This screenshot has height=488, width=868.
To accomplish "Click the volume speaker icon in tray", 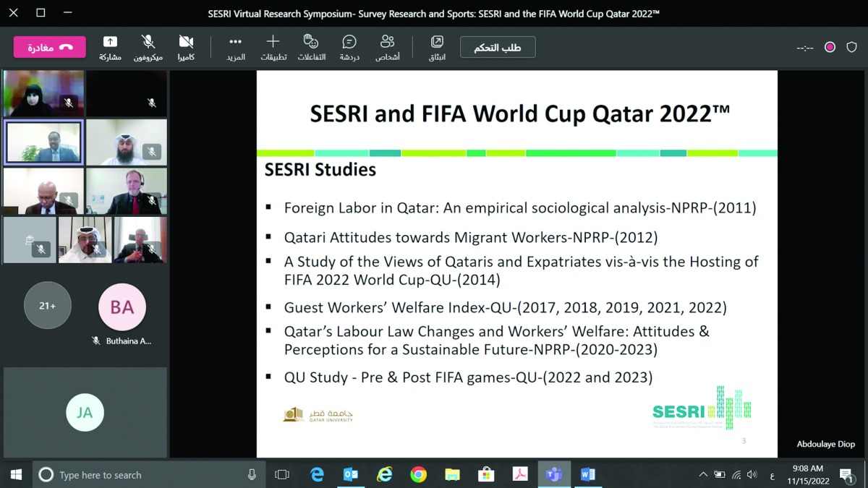I will point(752,475).
